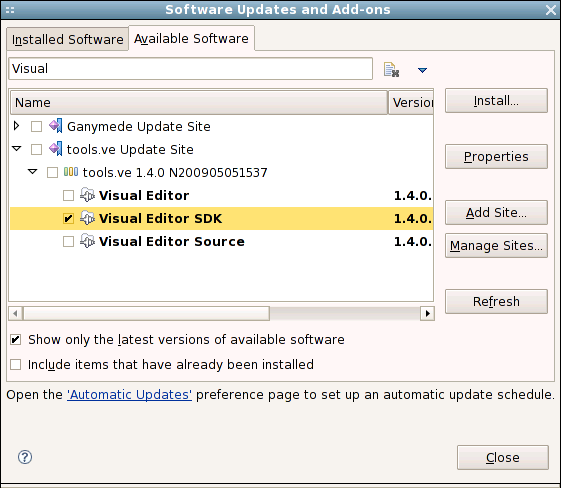Check the Ganymede Update Site checkbox
The width and height of the screenshot is (561, 488).
click(36, 126)
